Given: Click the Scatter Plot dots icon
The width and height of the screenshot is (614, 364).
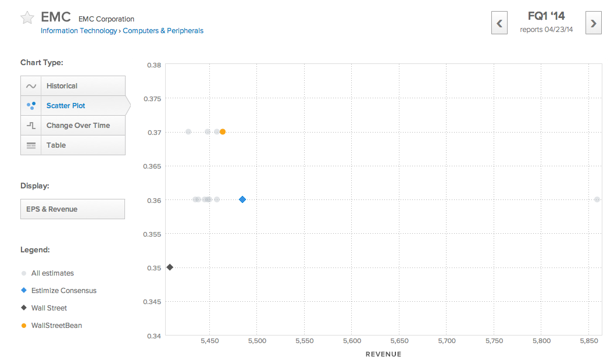Looking at the screenshot, I should point(31,105).
